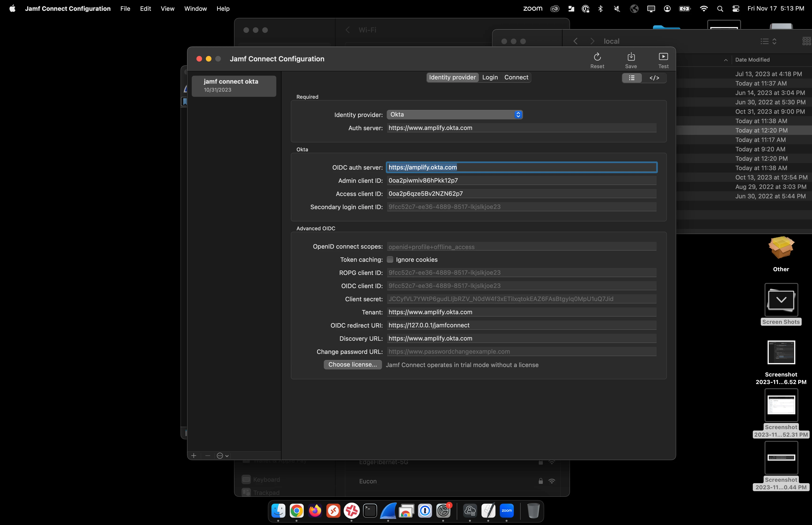This screenshot has height=525, width=812.
Task: Open the View menu
Action: [x=167, y=8]
